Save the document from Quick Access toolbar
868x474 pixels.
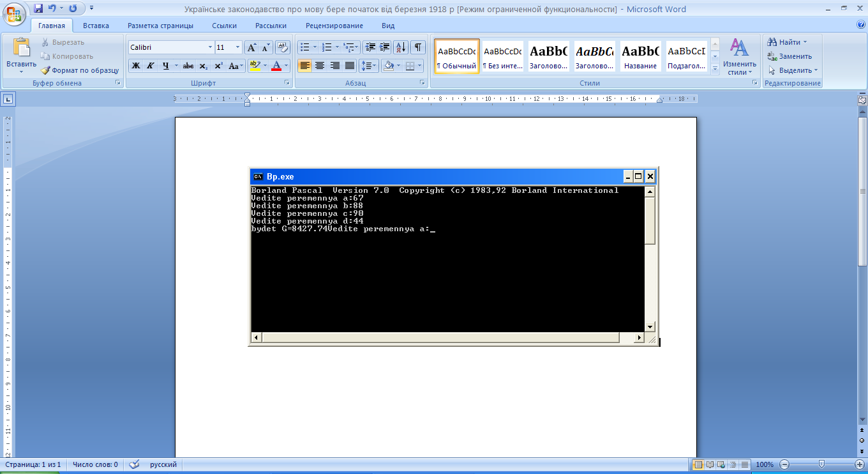point(38,9)
